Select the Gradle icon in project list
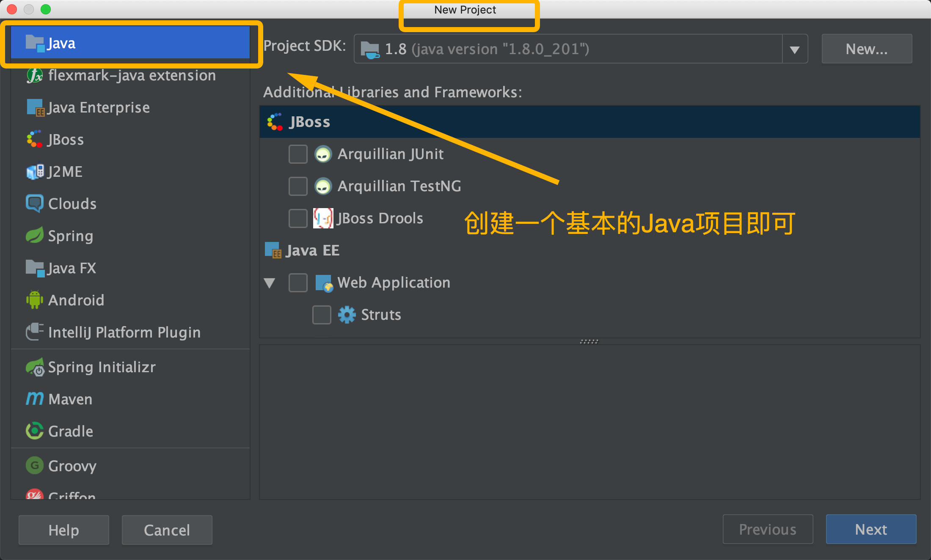Image resolution: width=931 pixels, height=560 pixels. pyautogui.click(x=35, y=431)
